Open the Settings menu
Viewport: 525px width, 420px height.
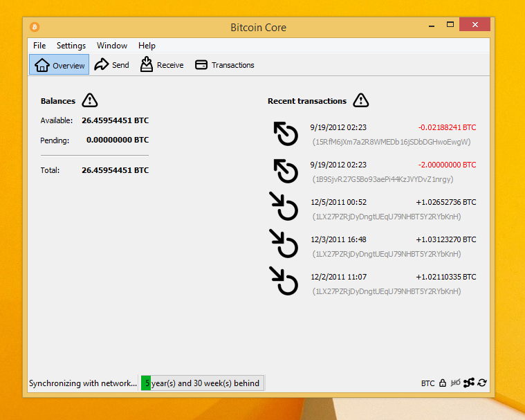pos(71,46)
